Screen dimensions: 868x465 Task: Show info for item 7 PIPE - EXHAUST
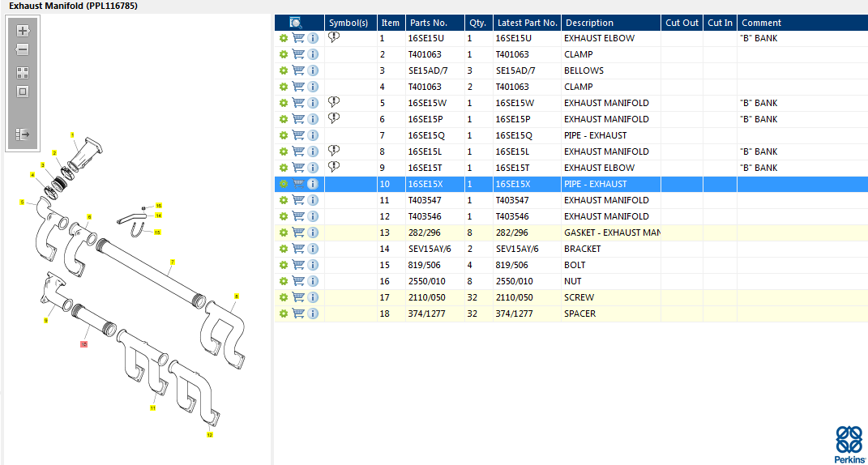(x=313, y=135)
